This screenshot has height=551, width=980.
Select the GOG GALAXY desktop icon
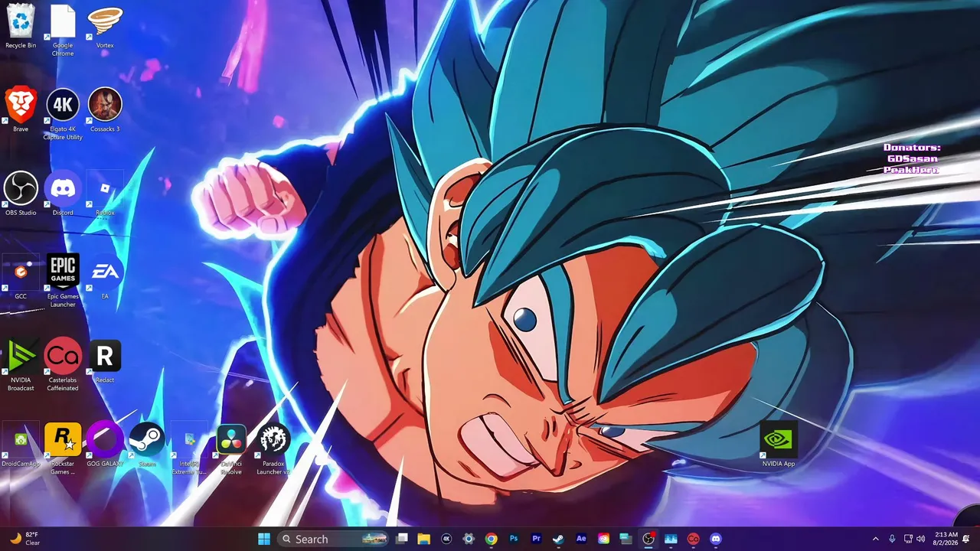pyautogui.click(x=105, y=444)
